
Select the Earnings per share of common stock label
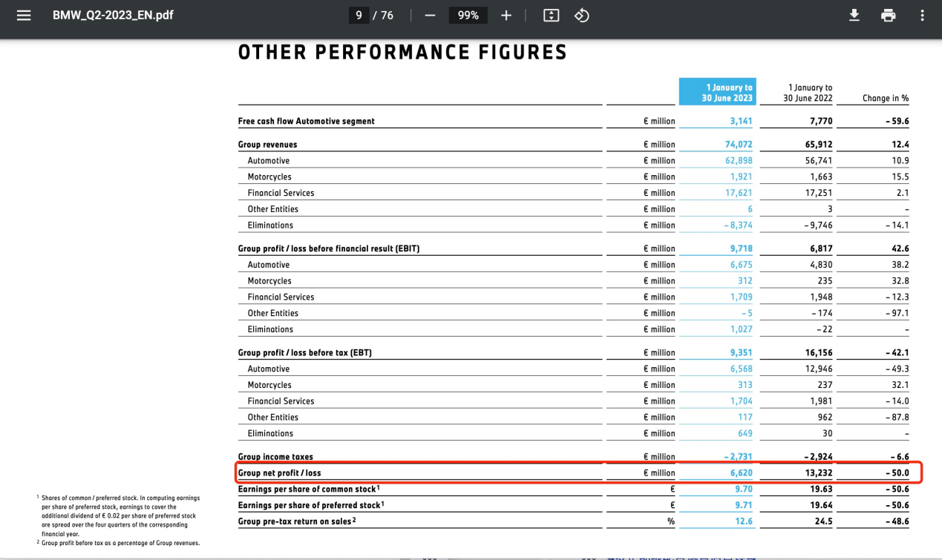(308, 489)
